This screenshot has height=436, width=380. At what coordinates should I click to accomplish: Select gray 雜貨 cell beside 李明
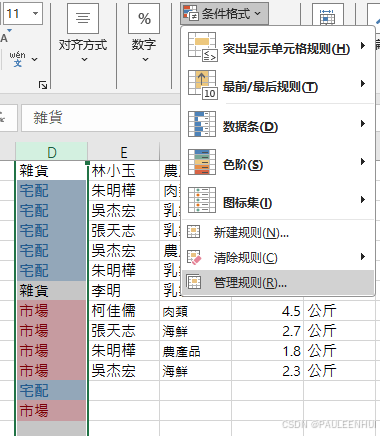(51, 290)
